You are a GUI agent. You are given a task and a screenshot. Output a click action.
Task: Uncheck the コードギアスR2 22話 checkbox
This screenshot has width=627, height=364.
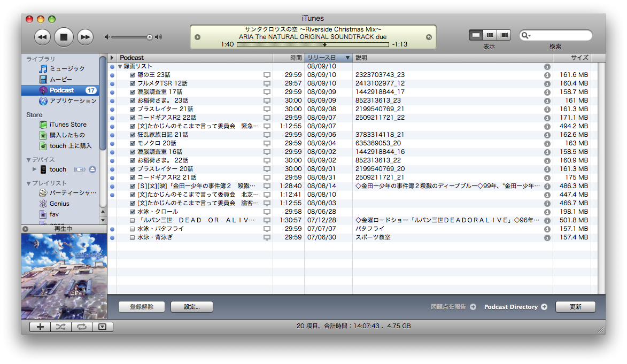coord(133,118)
